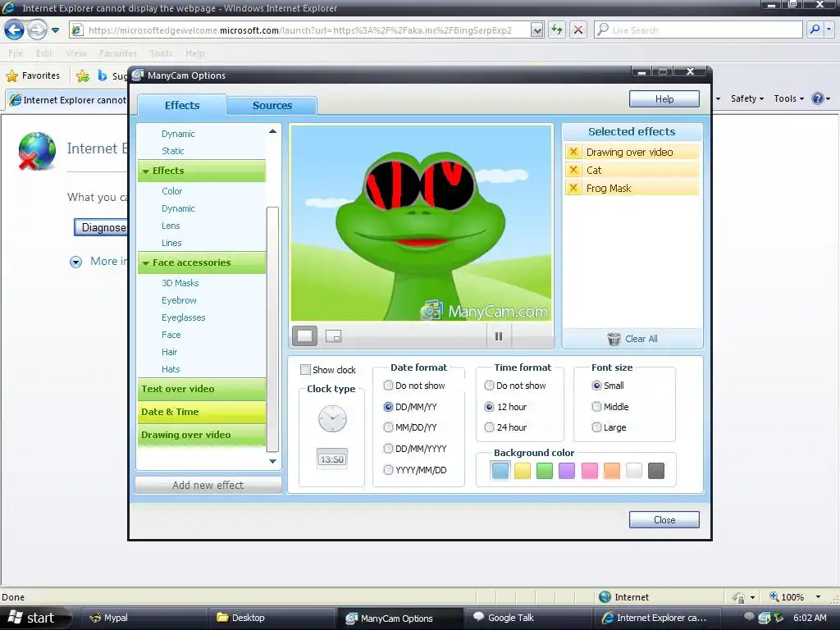Click the Diagnose button in Internet Explorer
Viewport: 840px width, 630px height.
[x=101, y=227]
